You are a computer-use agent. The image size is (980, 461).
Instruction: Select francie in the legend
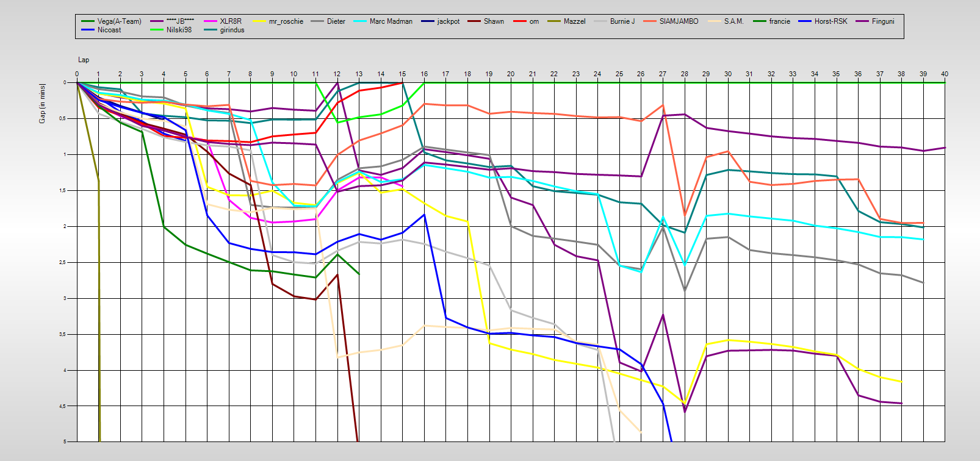pyautogui.click(x=779, y=21)
